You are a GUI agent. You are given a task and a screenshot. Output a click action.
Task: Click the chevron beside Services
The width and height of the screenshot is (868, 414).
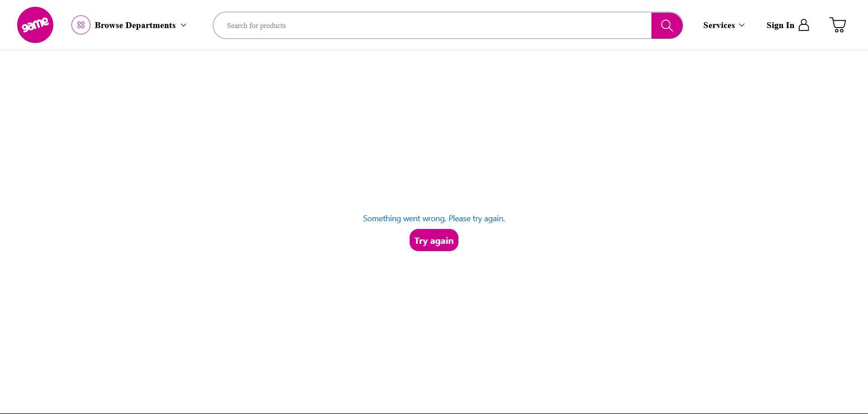742,25
